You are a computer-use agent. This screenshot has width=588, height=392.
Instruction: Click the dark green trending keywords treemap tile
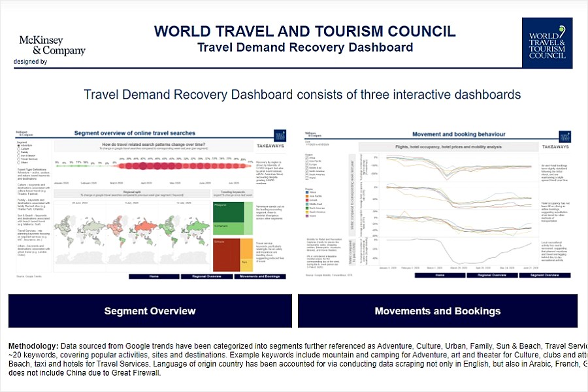tap(229, 212)
